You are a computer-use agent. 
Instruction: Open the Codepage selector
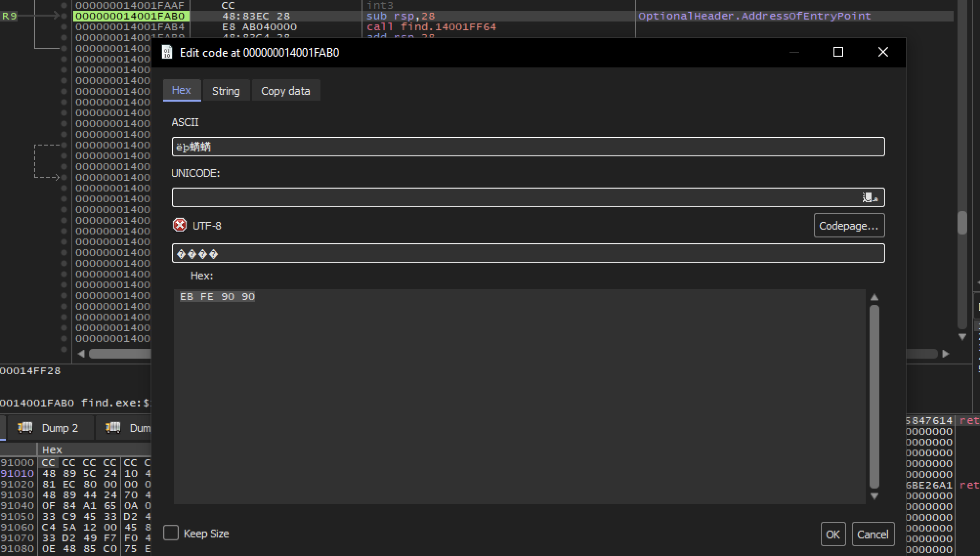click(849, 226)
